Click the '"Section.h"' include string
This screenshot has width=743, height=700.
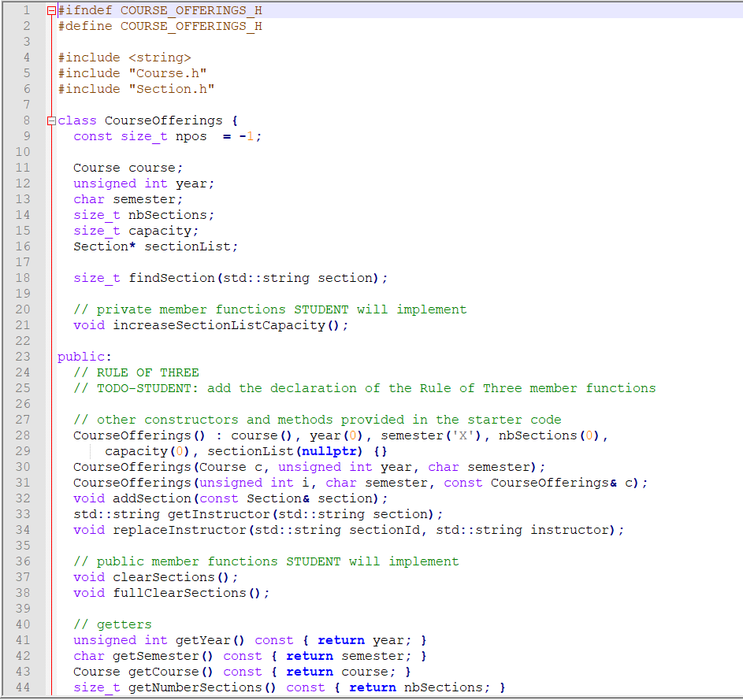(x=172, y=89)
